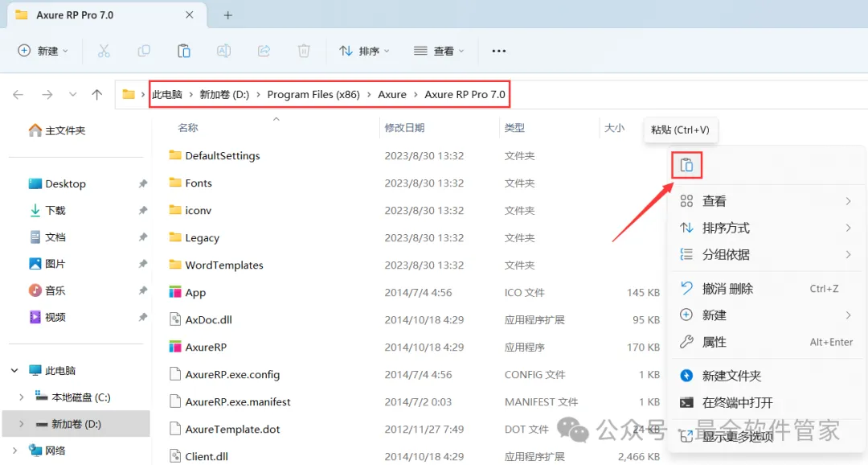Select the App ICO file icon

point(175,292)
